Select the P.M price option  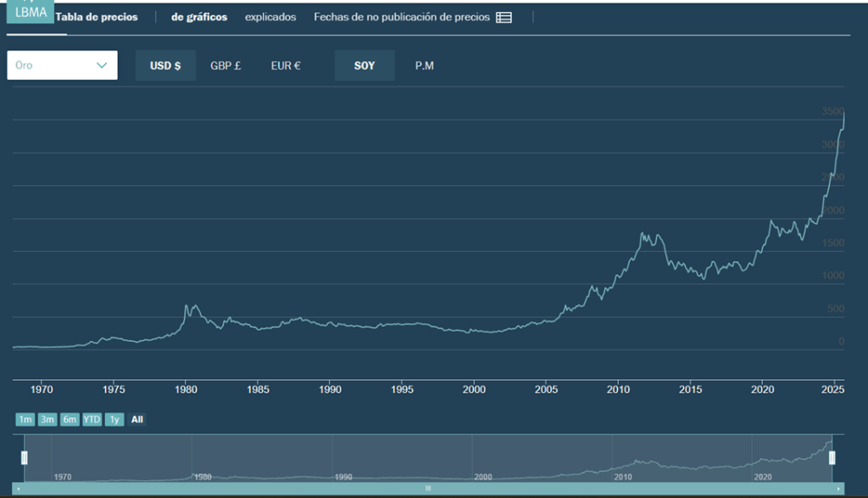pos(424,66)
